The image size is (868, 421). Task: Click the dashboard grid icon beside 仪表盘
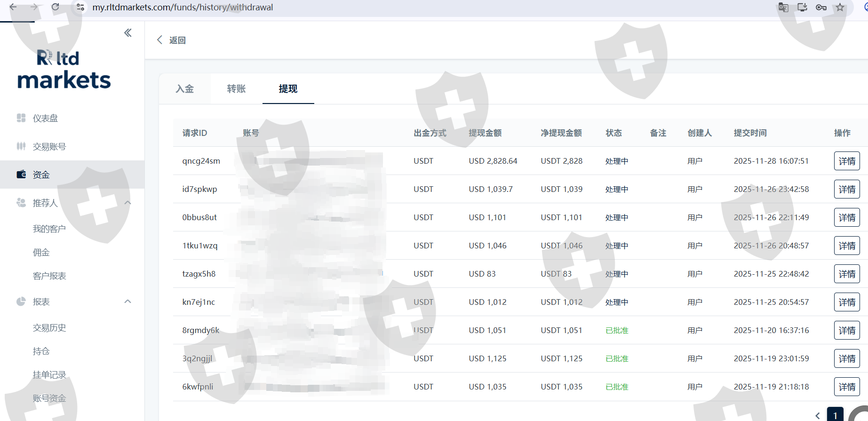pos(21,118)
